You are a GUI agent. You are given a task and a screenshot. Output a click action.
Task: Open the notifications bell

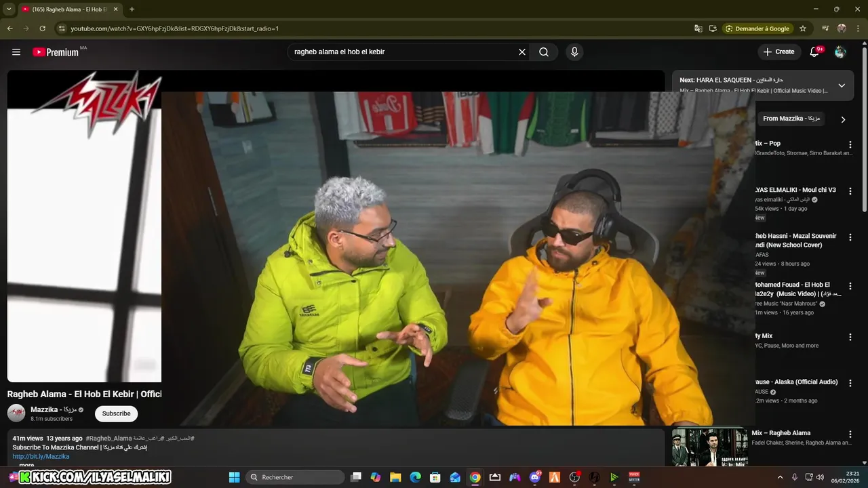click(815, 52)
